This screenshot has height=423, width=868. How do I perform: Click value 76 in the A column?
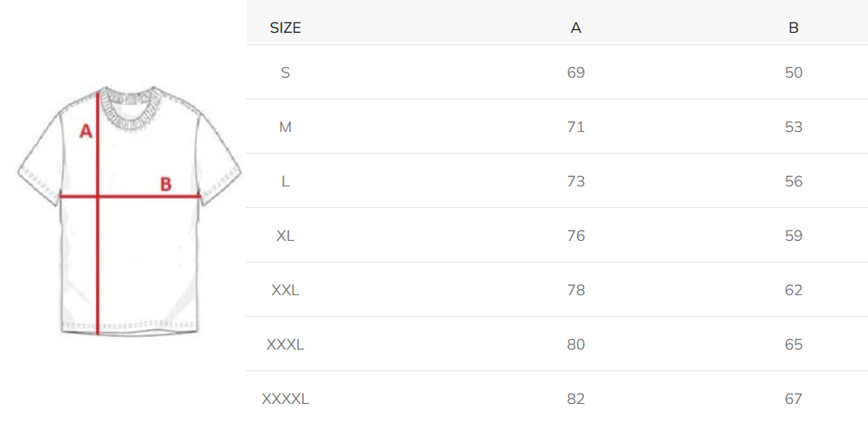tap(576, 236)
